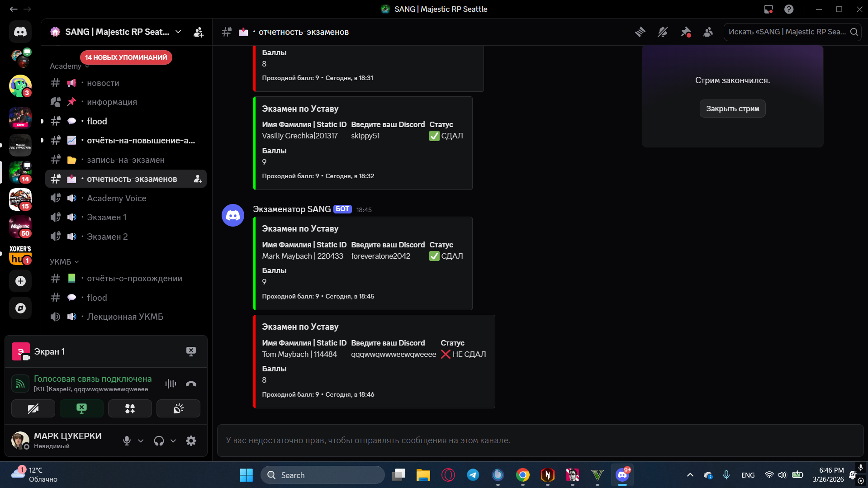Open Telegram from the taskbar
Viewport: 868px width, 488px height.
click(473, 475)
